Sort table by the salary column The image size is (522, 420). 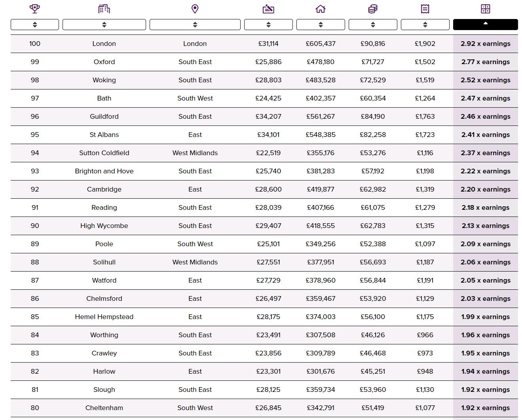click(268, 25)
